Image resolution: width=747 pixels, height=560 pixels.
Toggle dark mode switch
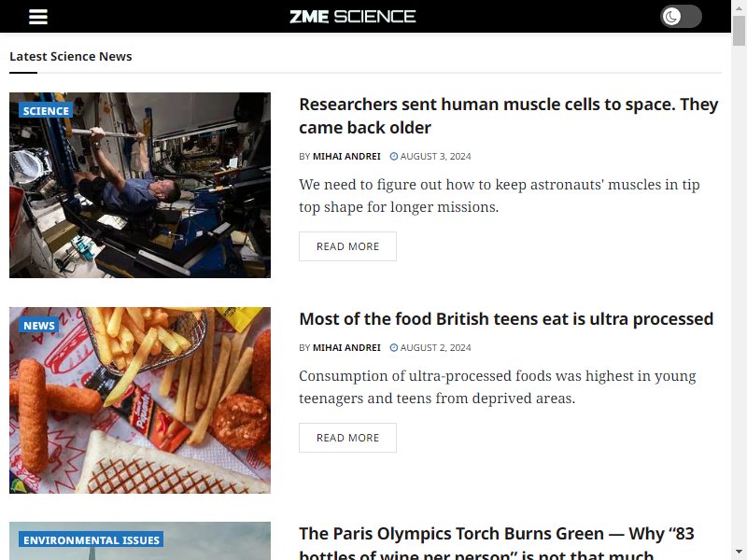[x=681, y=17]
